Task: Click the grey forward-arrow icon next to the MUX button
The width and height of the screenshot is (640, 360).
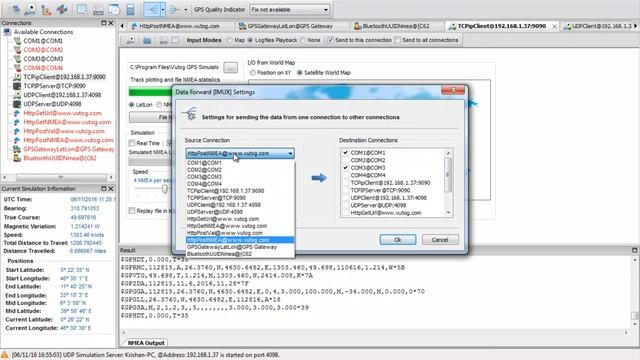Action: click(x=174, y=9)
